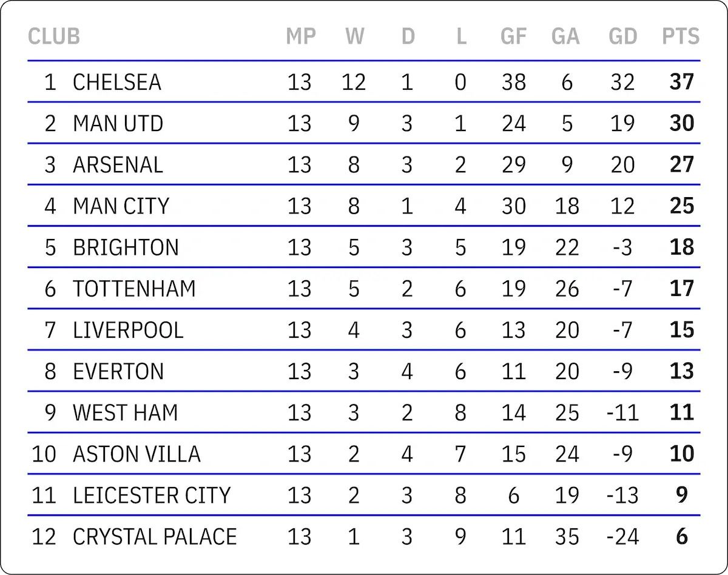Click the CLUB column header
Screen dimensions: 728x575
point(54,36)
